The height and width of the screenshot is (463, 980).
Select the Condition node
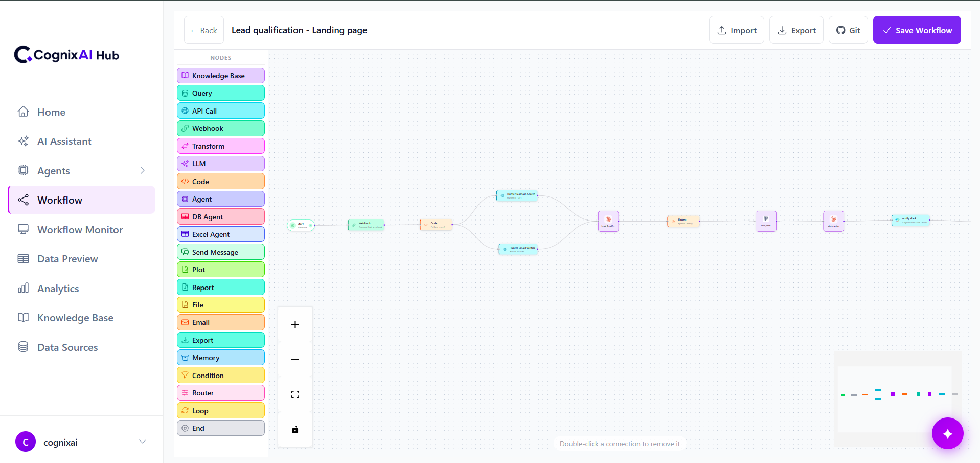click(x=221, y=376)
